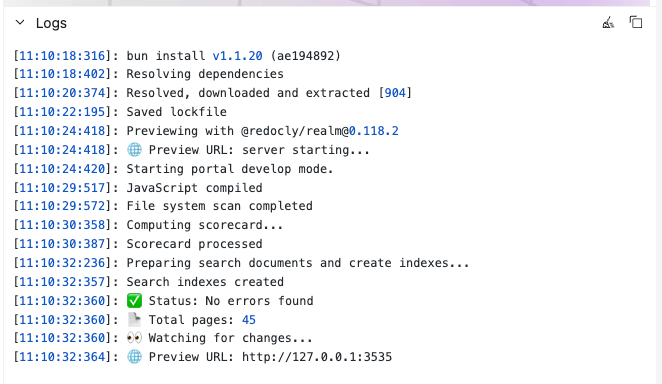The width and height of the screenshot is (662, 384).
Task: Click the globe icon beside server starting
Action: [x=134, y=150]
